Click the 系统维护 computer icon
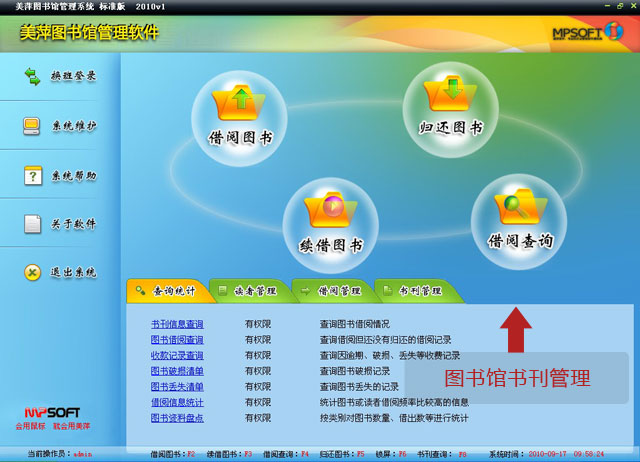This screenshot has width=640, height=462. tap(32, 126)
